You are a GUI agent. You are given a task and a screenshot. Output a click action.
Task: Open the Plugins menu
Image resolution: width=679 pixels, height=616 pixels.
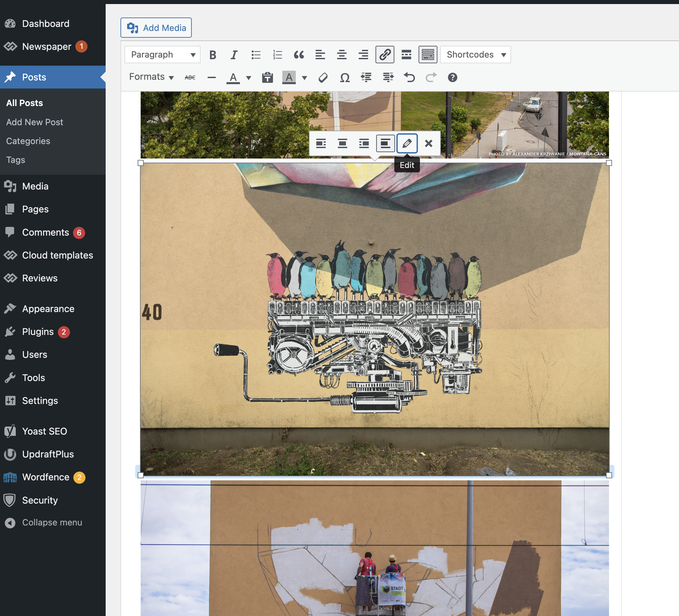(53, 332)
